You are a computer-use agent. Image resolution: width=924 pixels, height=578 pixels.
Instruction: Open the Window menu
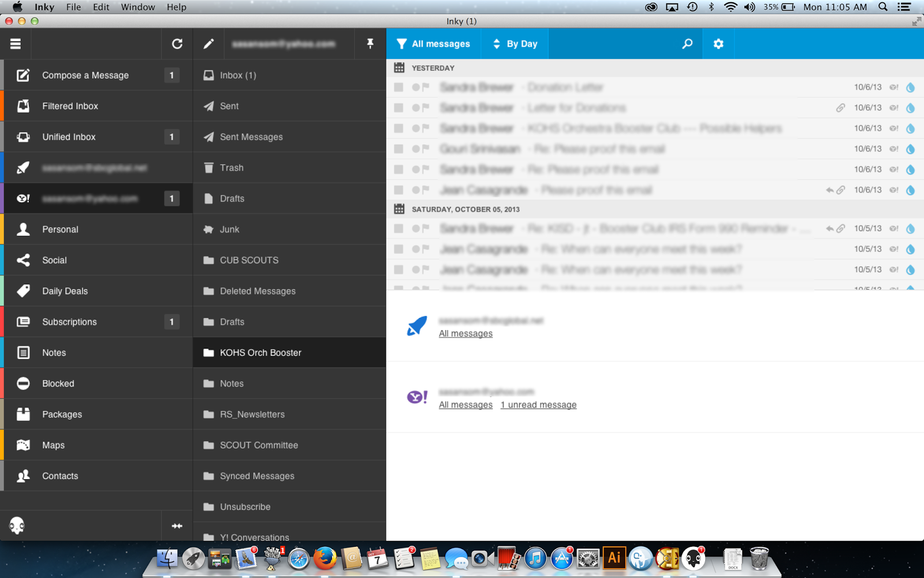(138, 7)
